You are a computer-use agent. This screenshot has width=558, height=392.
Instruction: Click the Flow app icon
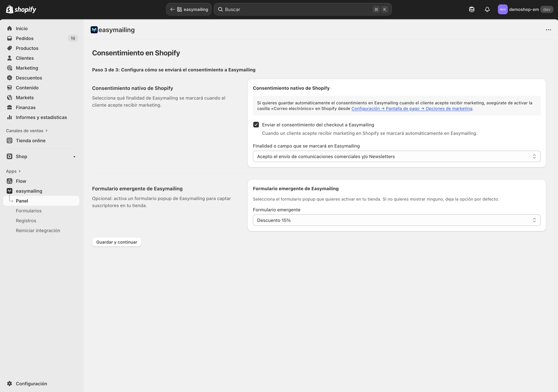click(10, 181)
